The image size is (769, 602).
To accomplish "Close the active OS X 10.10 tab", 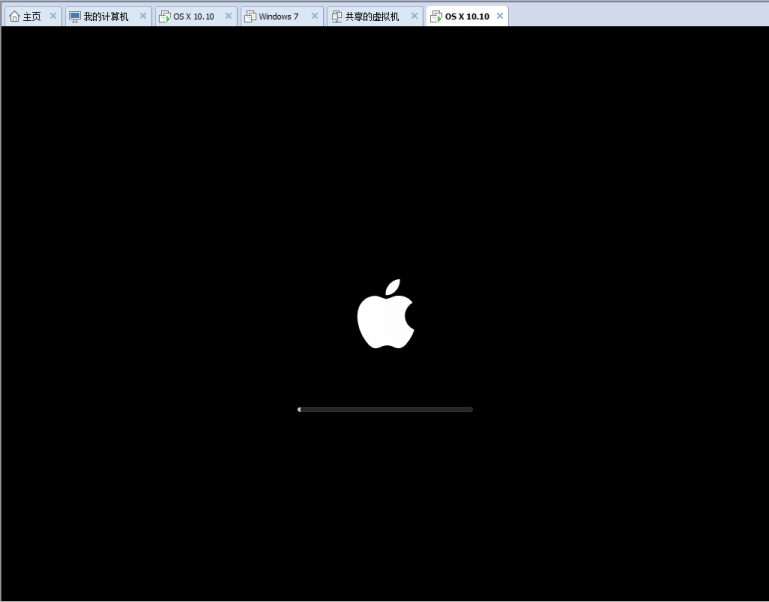I will [500, 16].
